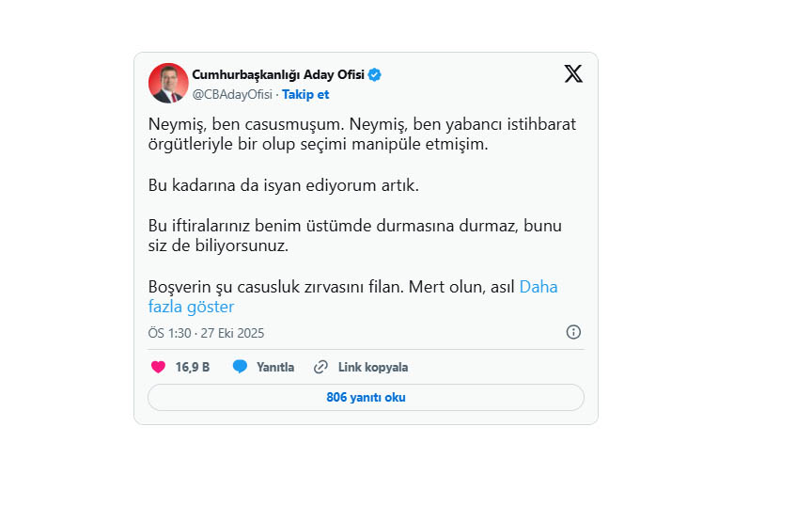
Task: Open the profile avatar picture
Action: click(168, 83)
